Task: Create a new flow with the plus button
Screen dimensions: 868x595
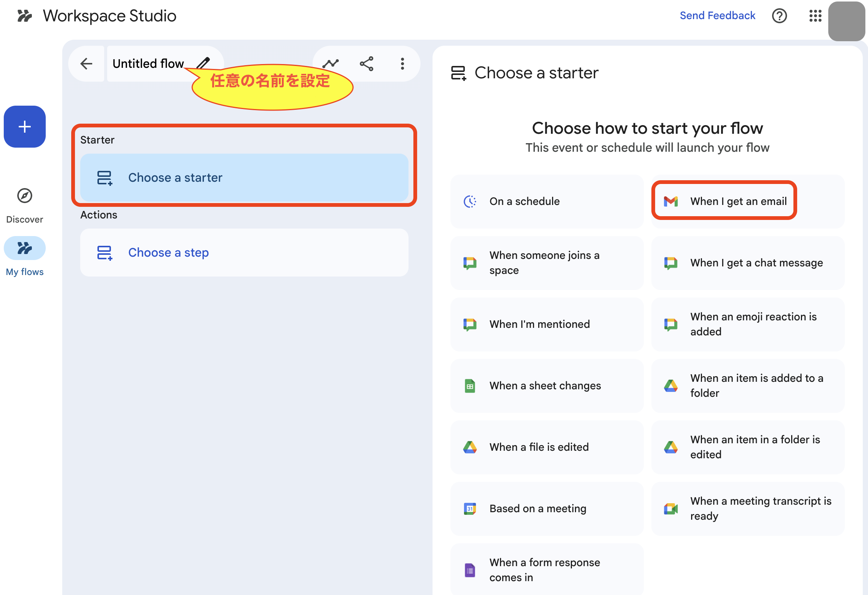Action: 24,127
